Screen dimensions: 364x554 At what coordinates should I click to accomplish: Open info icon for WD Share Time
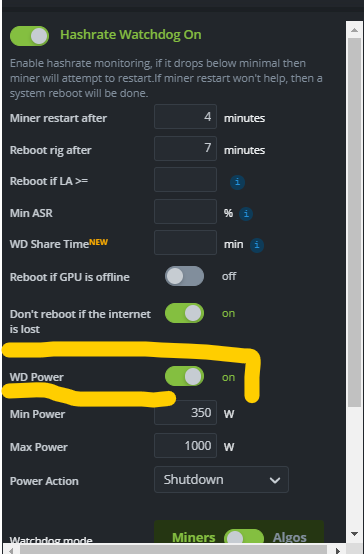(x=257, y=245)
